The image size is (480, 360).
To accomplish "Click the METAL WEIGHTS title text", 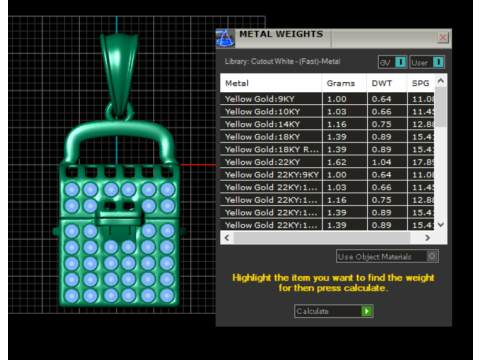I will [281, 34].
